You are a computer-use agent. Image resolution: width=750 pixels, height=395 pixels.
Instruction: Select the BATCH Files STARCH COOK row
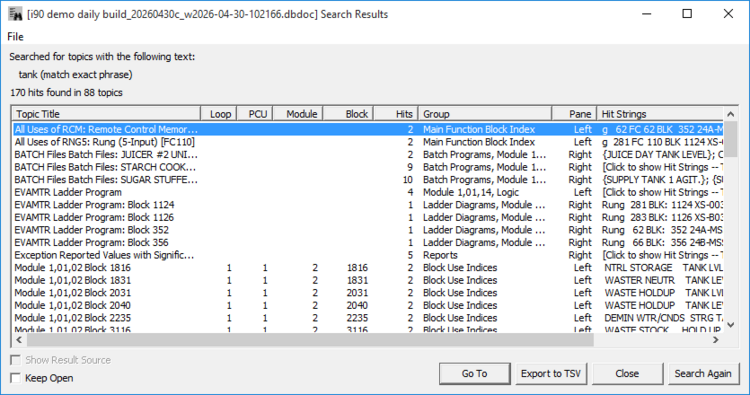click(x=368, y=167)
